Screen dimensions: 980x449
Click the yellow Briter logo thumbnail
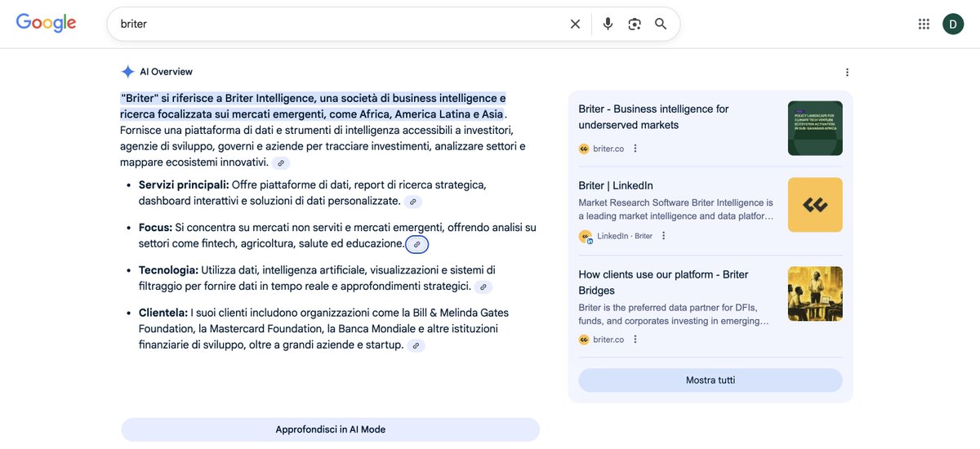point(815,205)
